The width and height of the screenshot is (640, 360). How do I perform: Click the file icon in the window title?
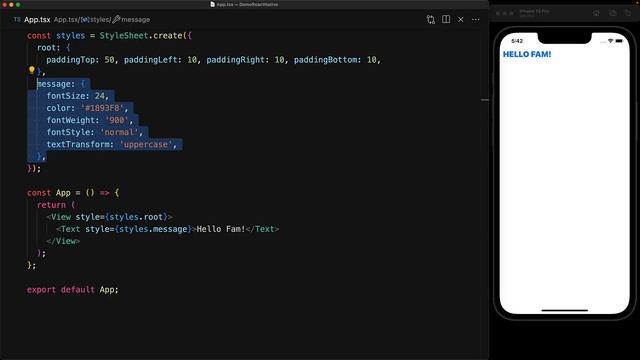[213, 4]
